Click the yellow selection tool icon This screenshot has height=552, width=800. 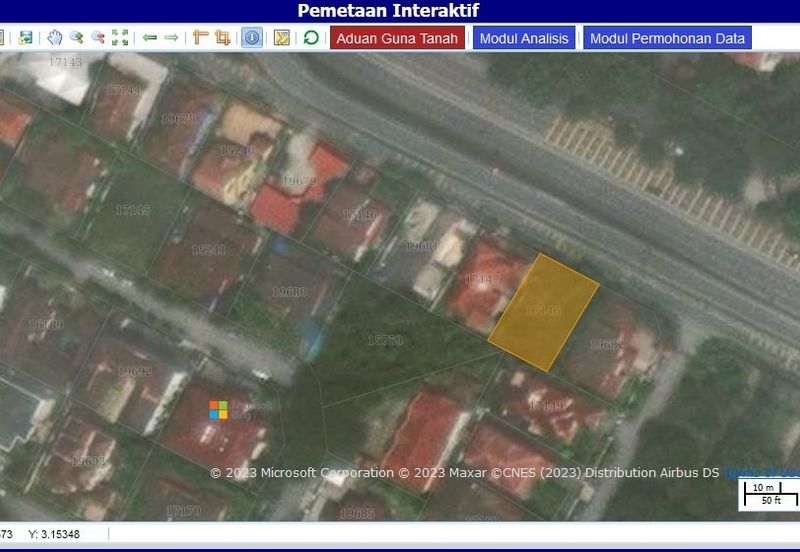282,38
